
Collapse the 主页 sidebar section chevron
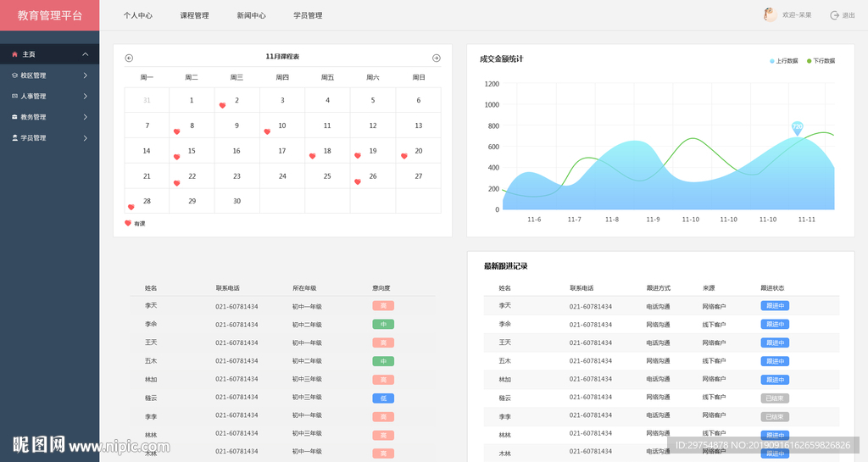point(86,54)
